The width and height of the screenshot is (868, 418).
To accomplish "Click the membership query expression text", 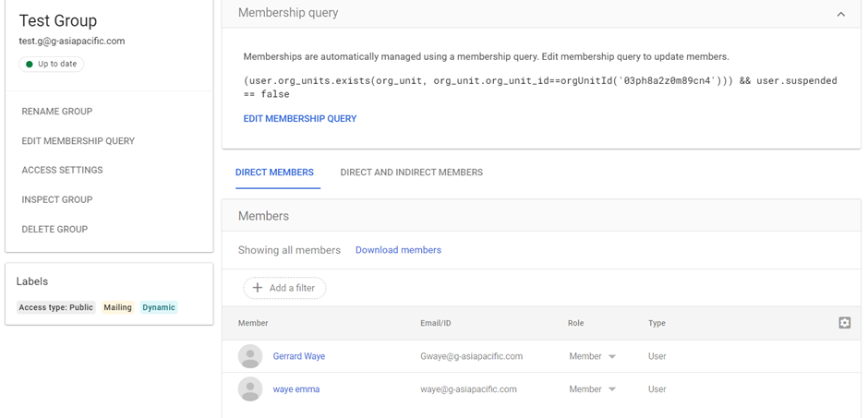I will click(x=540, y=88).
